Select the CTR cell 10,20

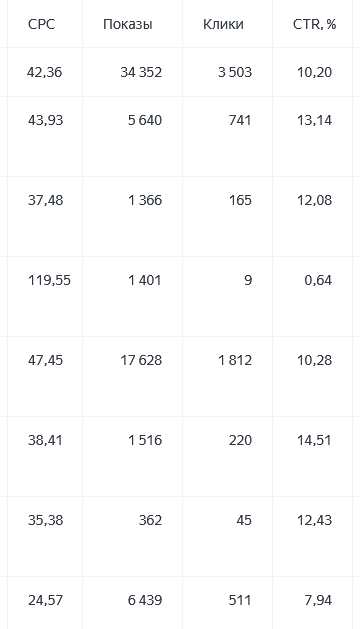pyautogui.click(x=314, y=72)
